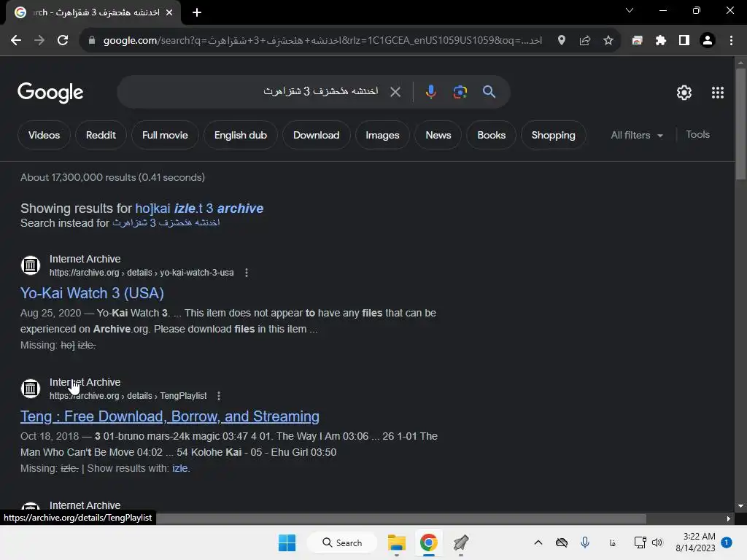This screenshot has width=747, height=560.
Task: Click the vertical page scrollbar
Action: pos(740,124)
